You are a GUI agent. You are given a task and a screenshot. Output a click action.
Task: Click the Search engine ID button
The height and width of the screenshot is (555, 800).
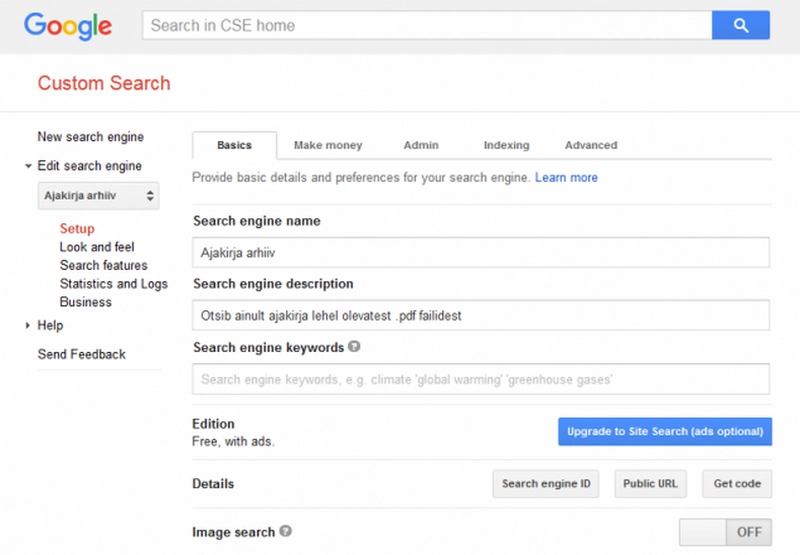pyautogui.click(x=546, y=484)
